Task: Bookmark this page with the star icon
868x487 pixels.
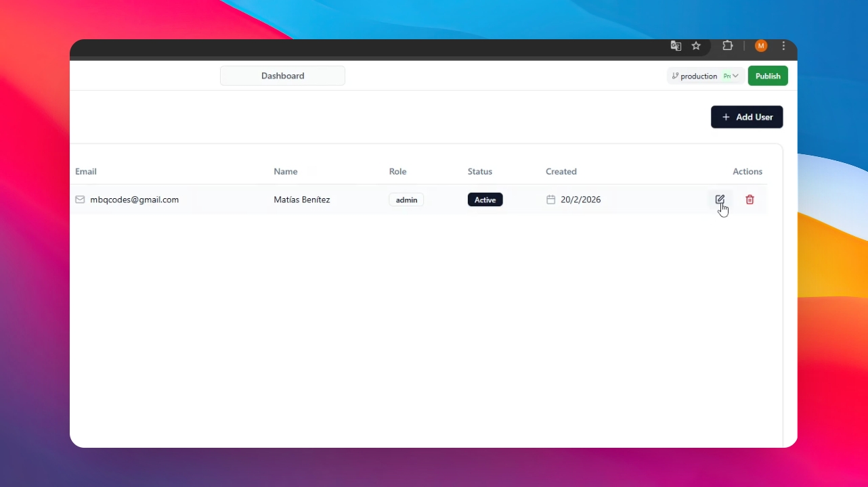Action: [696, 46]
